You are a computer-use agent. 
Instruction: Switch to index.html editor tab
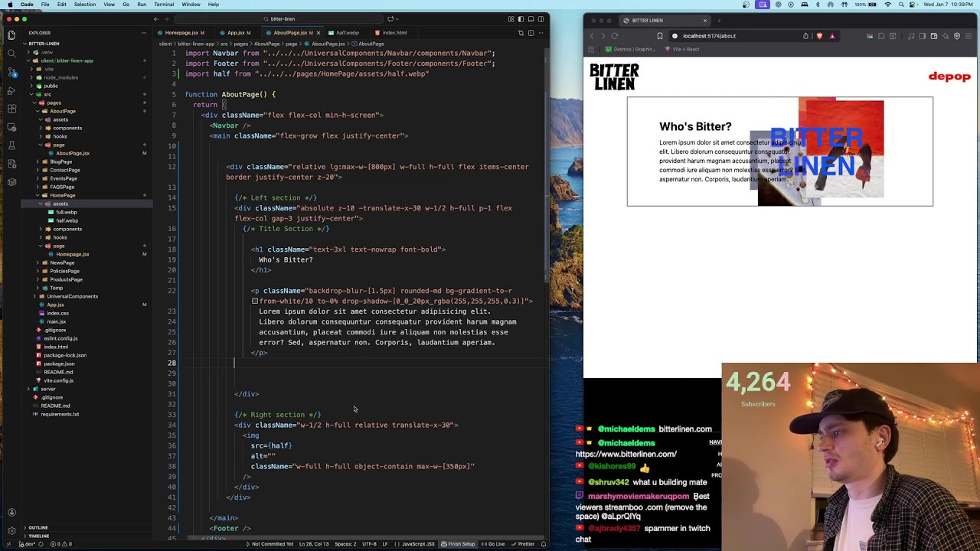[x=394, y=33]
